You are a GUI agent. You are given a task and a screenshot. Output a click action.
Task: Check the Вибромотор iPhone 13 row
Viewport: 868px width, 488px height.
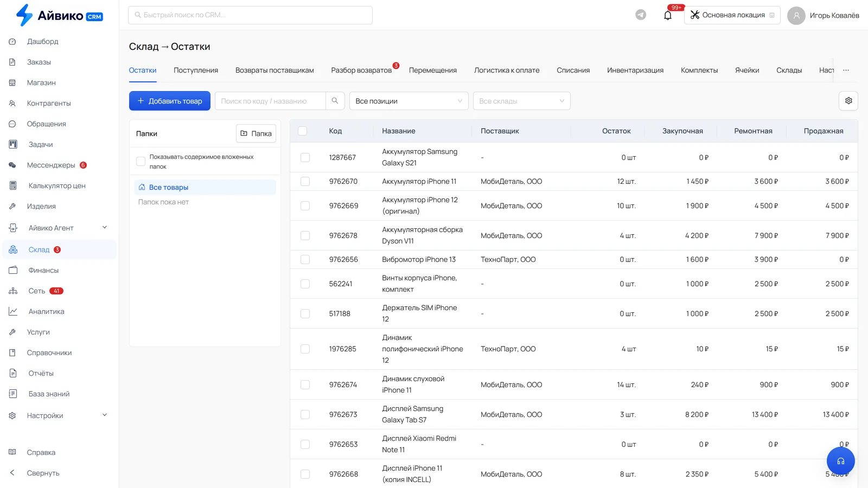tap(305, 259)
